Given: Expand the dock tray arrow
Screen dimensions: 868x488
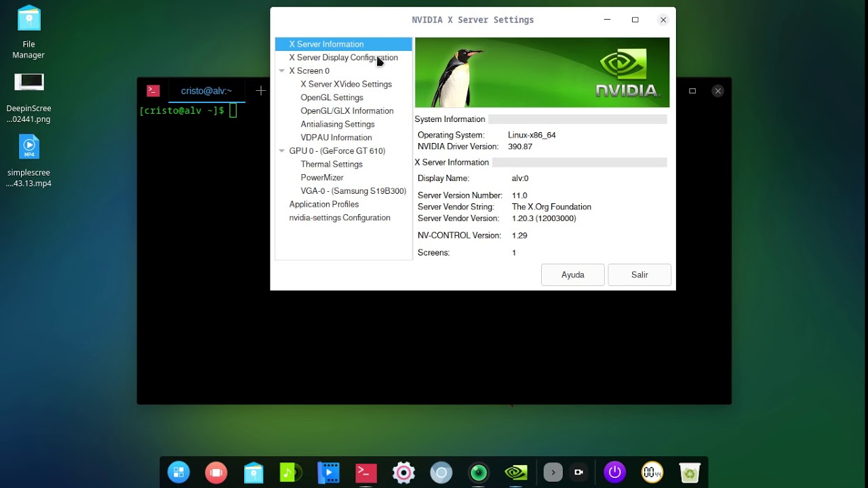Looking at the screenshot, I should click(x=553, y=472).
